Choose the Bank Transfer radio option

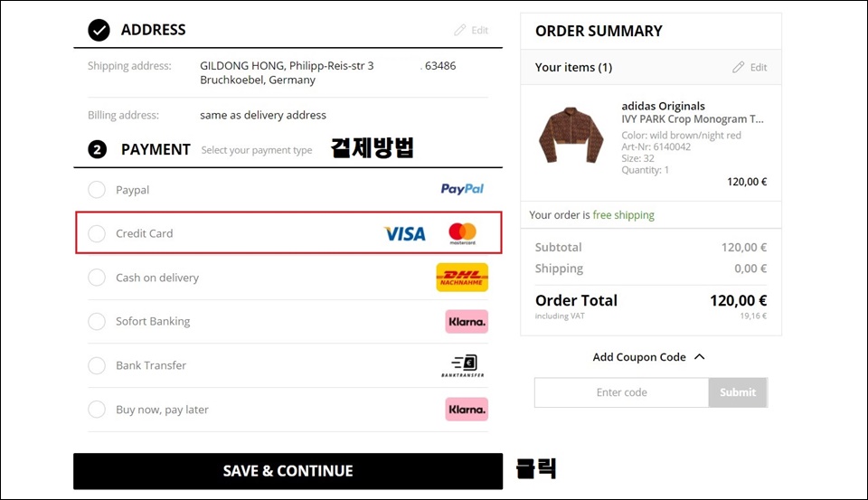coord(97,365)
